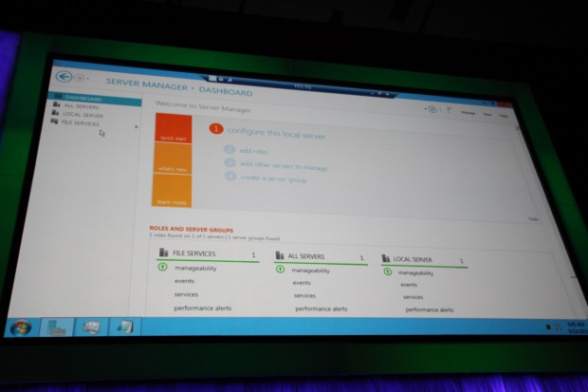Open manageability under All Servers

click(x=310, y=271)
